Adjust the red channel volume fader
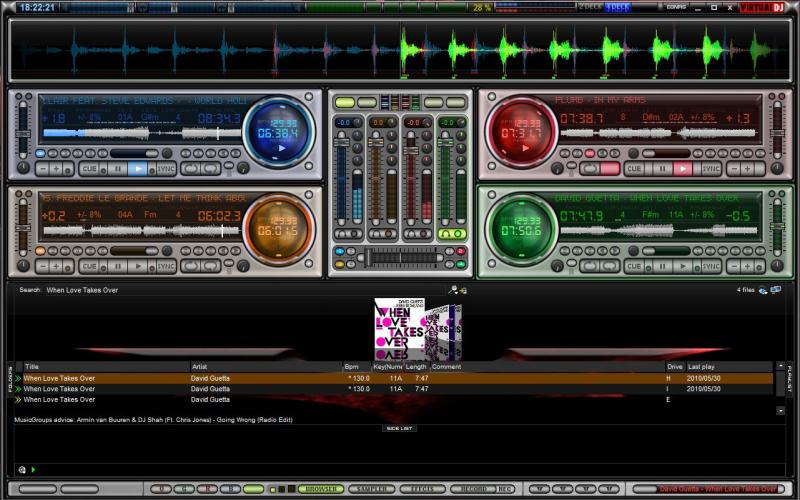 click(x=411, y=179)
